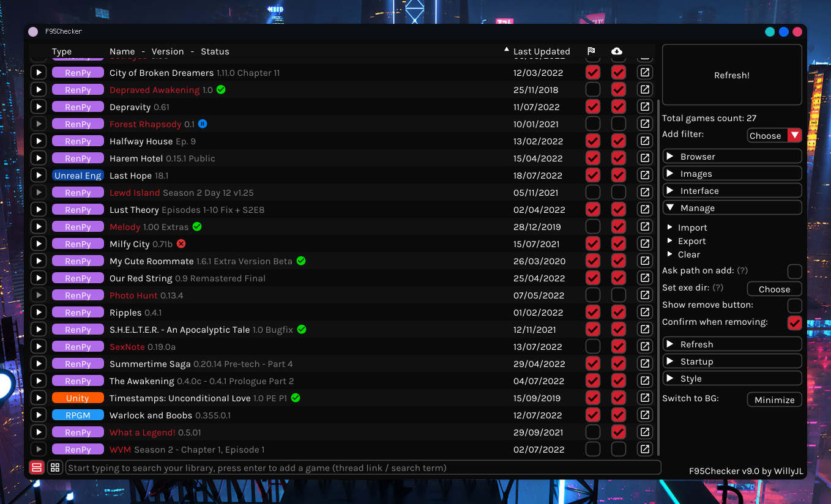Image resolution: width=831 pixels, height=504 pixels.
Task: Select the What a Legend! game name
Action: [x=143, y=432]
